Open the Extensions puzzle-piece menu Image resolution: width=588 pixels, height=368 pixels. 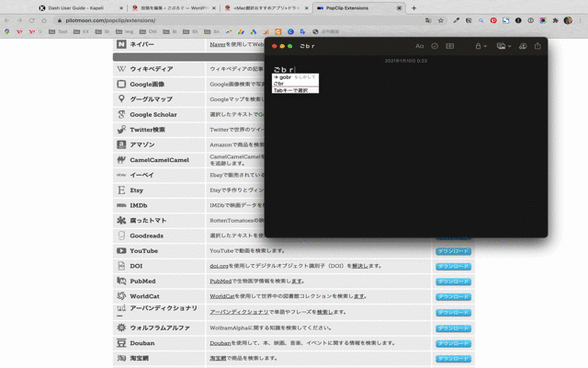[555, 20]
